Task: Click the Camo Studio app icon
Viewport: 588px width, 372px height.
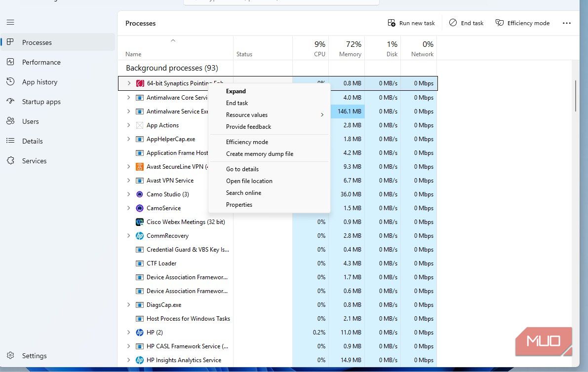Action: 140,194
